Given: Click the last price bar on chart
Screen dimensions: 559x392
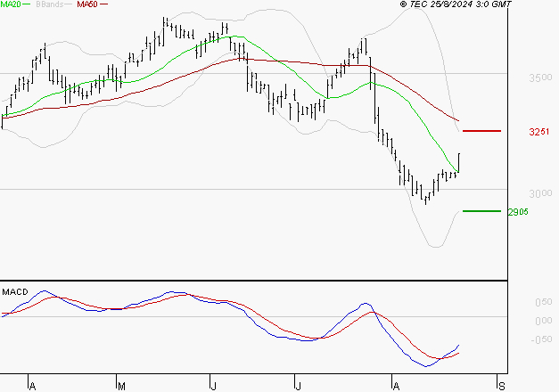Looking at the screenshot, I should (459, 163).
